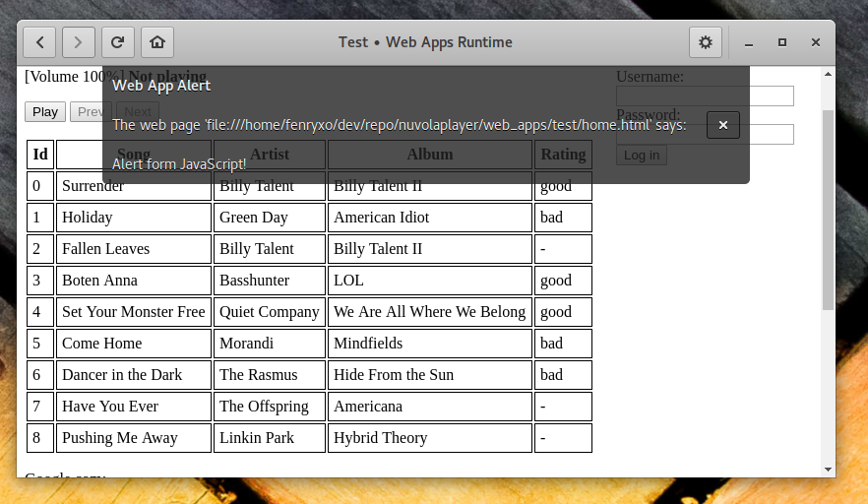
Task: Go forward with the forward arrow button
Action: point(78,42)
